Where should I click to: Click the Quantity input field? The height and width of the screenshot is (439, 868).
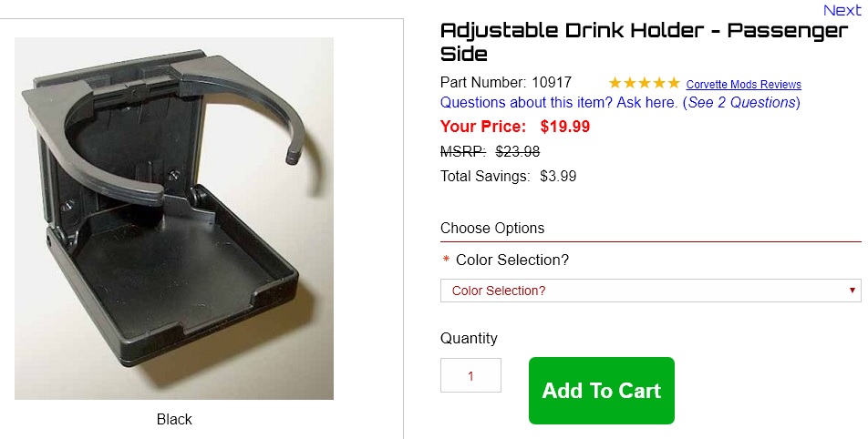(470, 375)
